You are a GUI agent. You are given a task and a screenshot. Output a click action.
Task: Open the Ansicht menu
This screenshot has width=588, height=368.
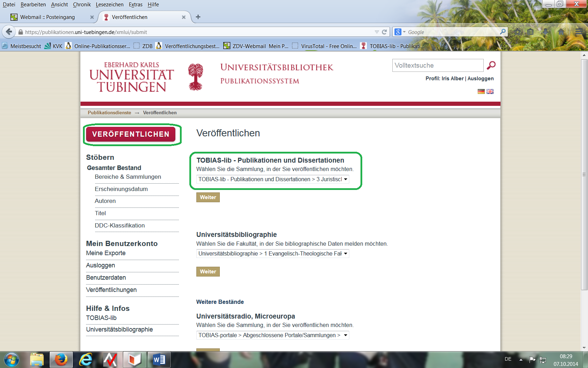pyautogui.click(x=59, y=5)
